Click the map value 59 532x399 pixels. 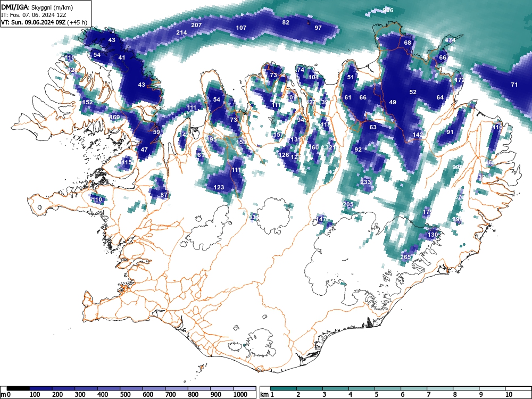(x=156, y=132)
